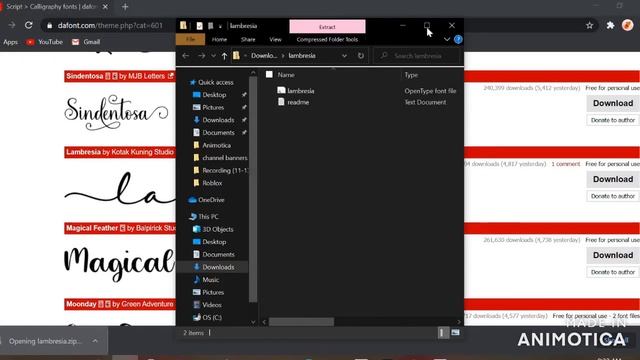The height and width of the screenshot is (360, 640).
Task: Switch to large icons view in status bar
Action: [x=455, y=333]
